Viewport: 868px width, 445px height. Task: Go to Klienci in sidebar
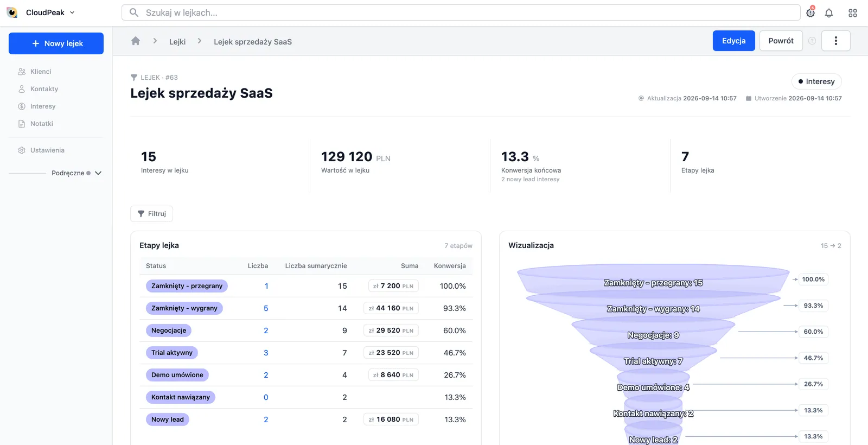point(41,72)
